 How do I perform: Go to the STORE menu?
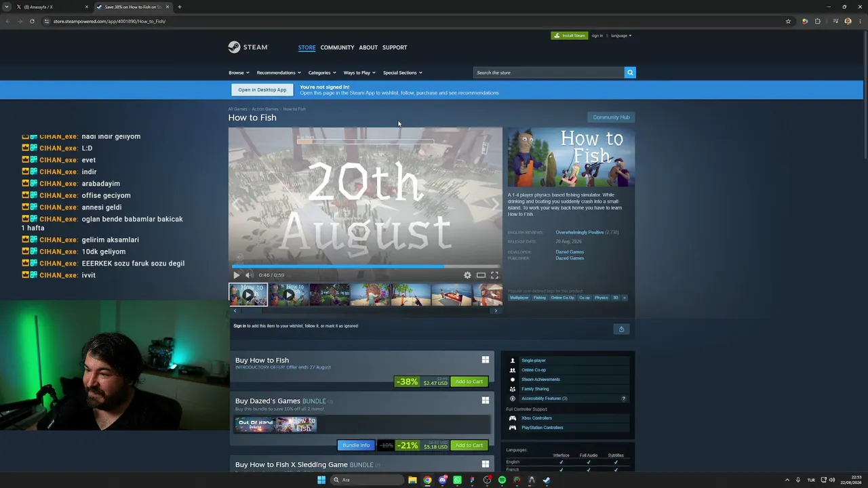pos(307,47)
